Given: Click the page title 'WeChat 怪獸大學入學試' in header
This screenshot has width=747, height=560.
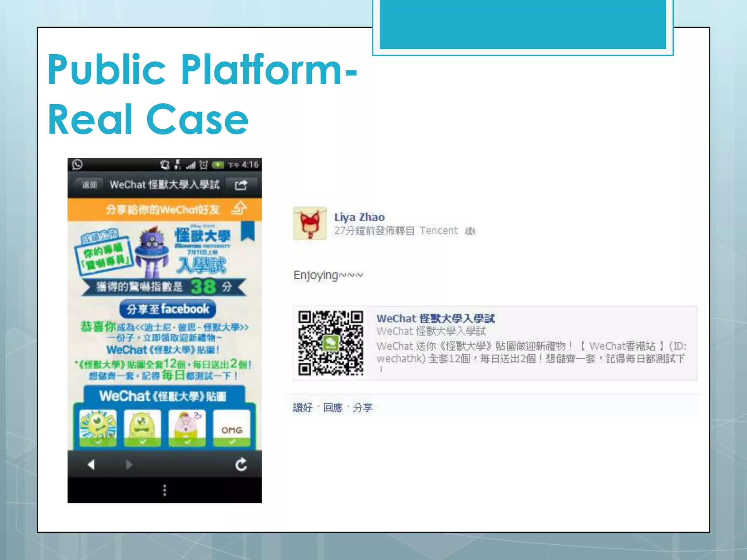Looking at the screenshot, I should point(165,185).
